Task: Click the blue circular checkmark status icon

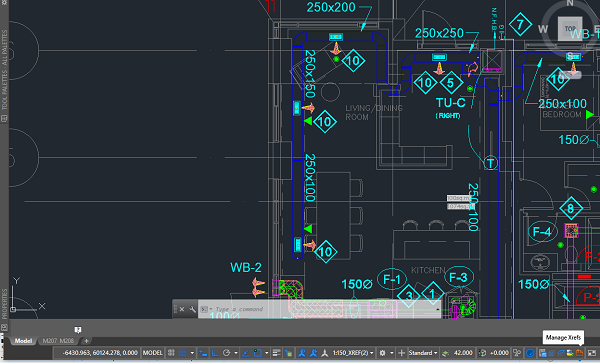Action: 530,353
